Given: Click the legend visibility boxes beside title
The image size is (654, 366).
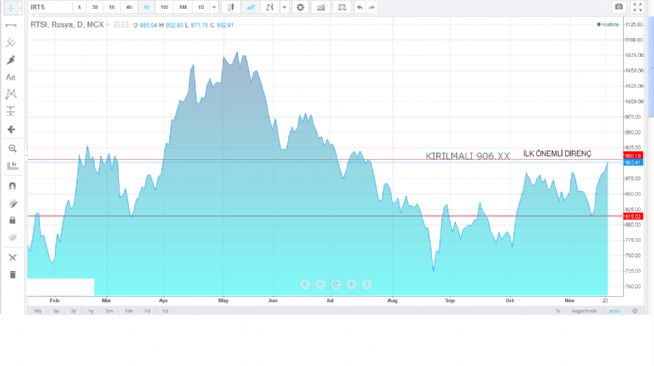Looking at the screenshot, I should [121, 25].
